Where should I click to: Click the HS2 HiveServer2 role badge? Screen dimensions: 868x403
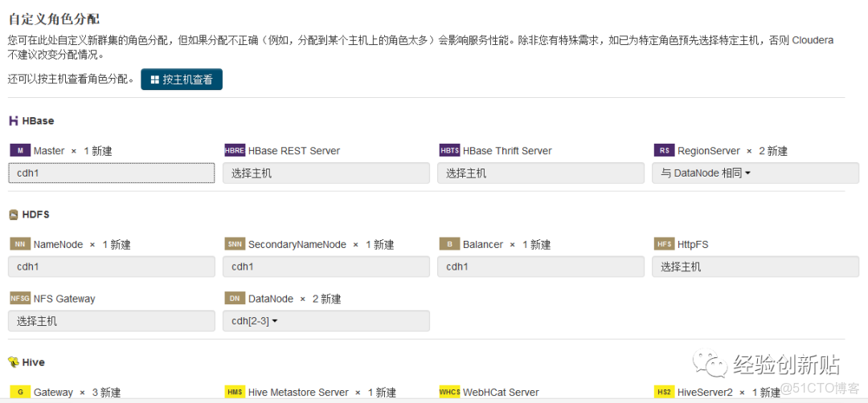(665, 392)
